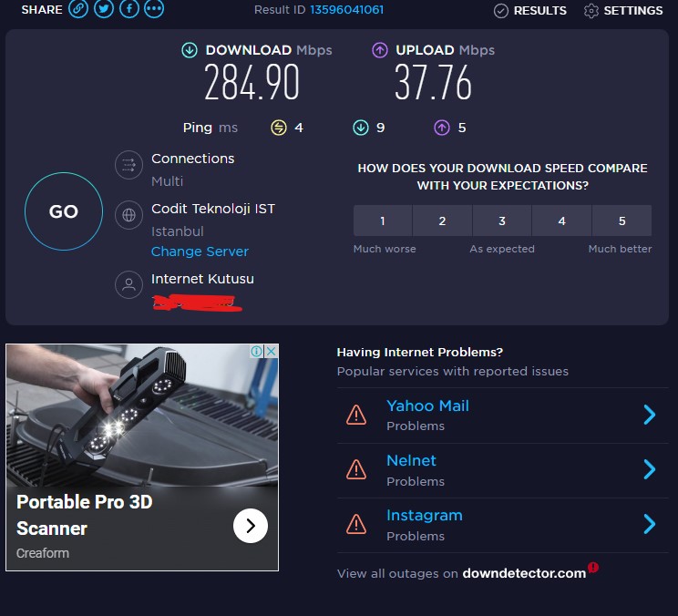Click the download arrow icon beside DOWNLOAD

pyautogui.click(x=190, y=50)
